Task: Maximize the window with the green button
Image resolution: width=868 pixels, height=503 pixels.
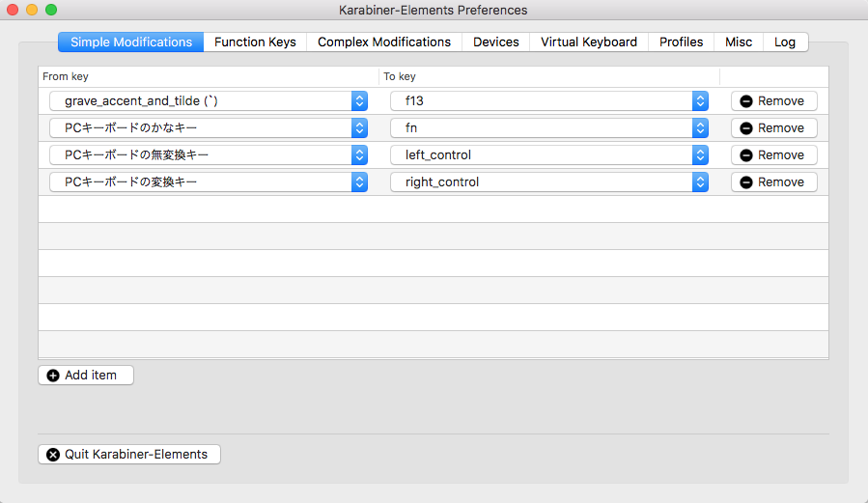Action: click(x=51, y=10)
